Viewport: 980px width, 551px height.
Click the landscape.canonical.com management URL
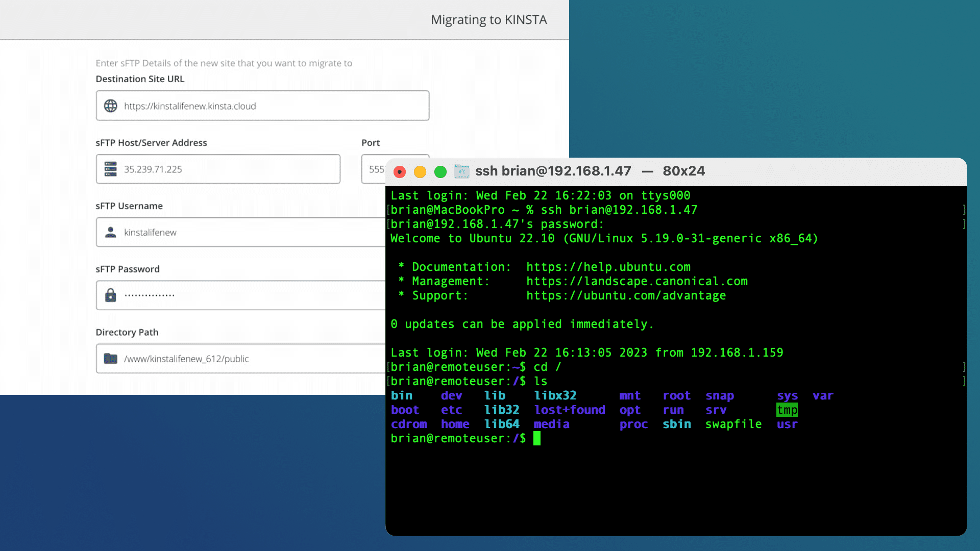(x=636, y=281)
